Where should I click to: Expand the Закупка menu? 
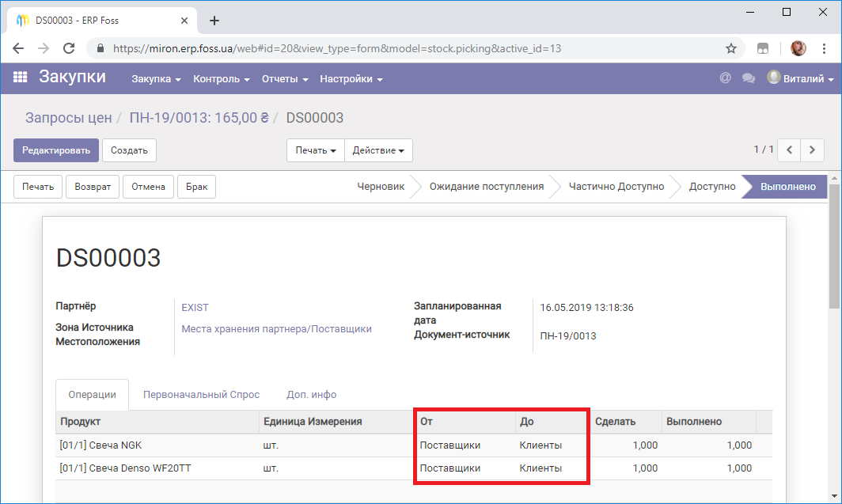pos(156,79)
